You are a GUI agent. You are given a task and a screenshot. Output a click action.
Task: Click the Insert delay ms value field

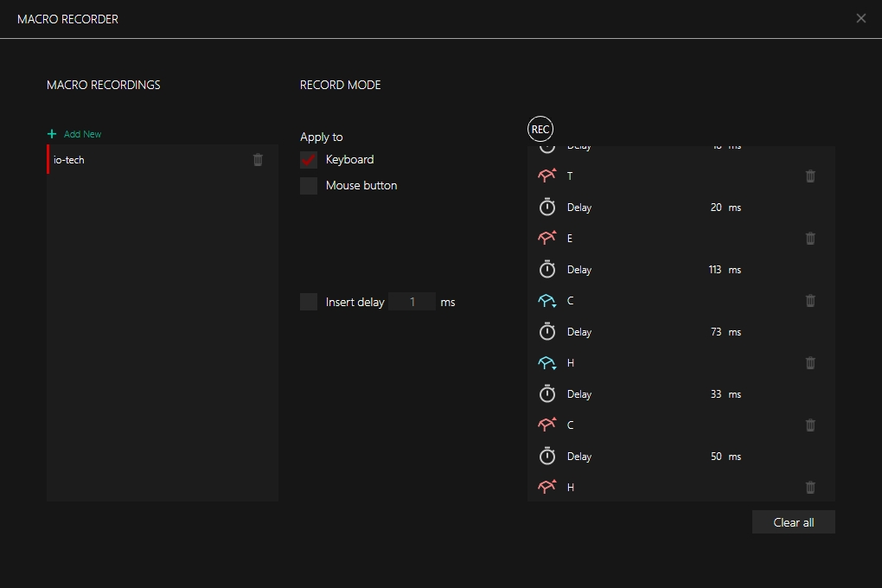coord(412,302)
